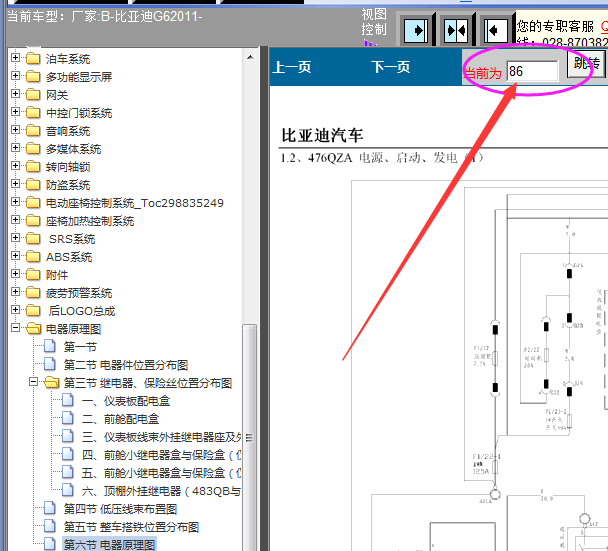The image size is (608, 551).
Task: Click the page icon of 第五节 整车搭铁位置分布图
Action: pos(50,527)
